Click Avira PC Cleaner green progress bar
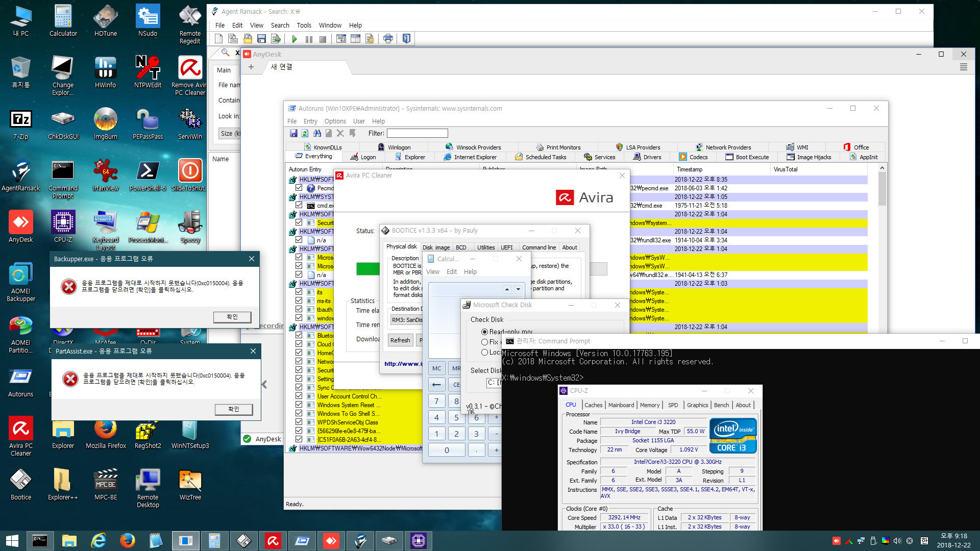980x551 pixels. (x=367, y=269)
